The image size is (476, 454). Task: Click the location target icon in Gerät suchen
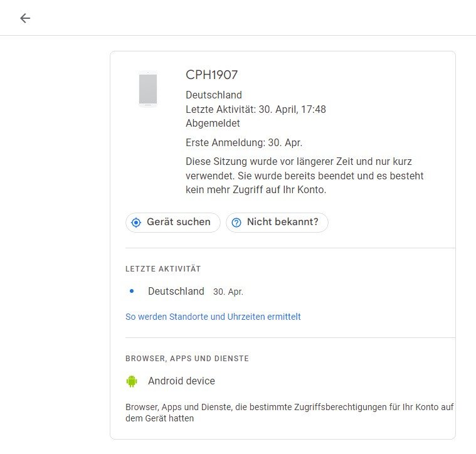(x=136, y=223)
